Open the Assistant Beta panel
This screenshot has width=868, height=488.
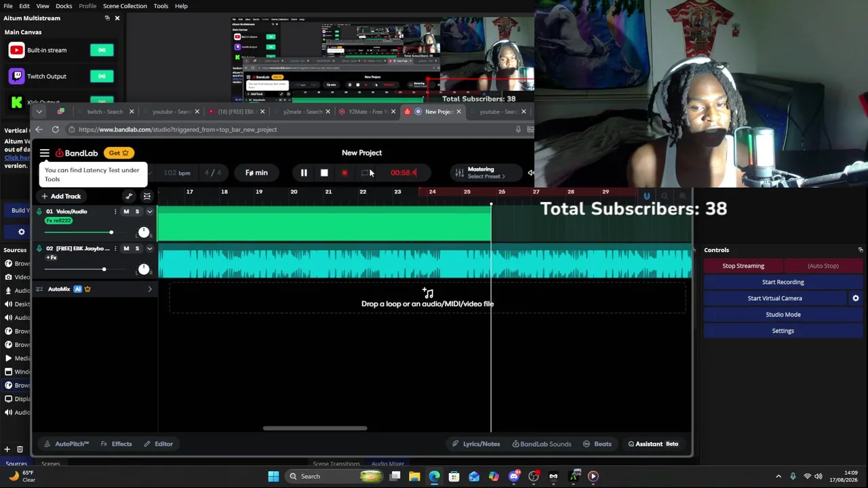[653, 444]
